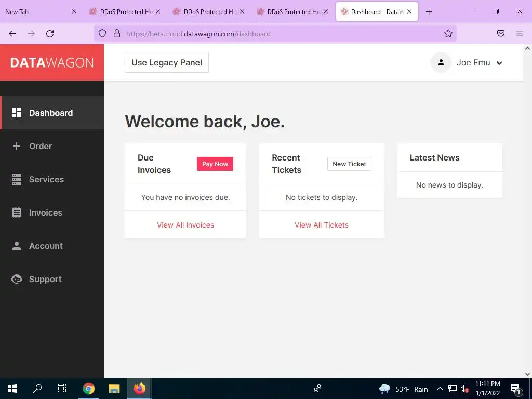Screen dimensions: 532x399
Task: Open the weather 53°F Rain widget
Action: click(x=403, y=389)
